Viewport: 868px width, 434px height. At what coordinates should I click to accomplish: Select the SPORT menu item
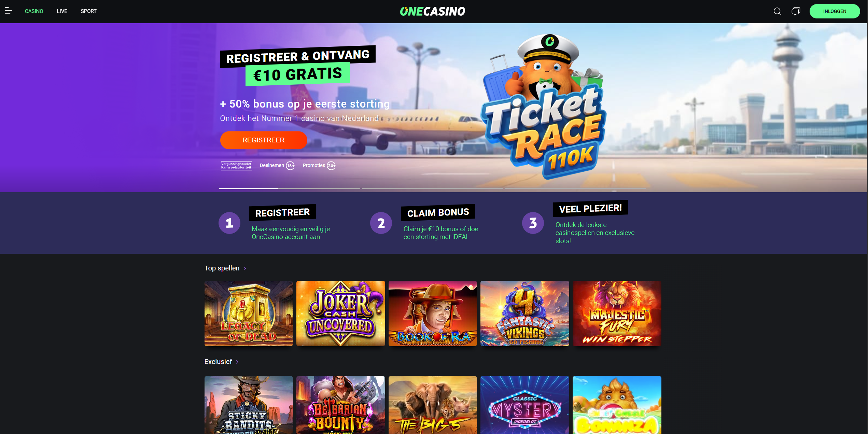pos(88,11)
